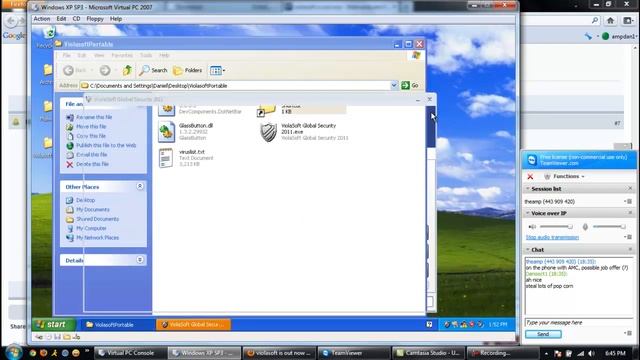Open Virtual PC Console from Windows taskbar

[x=131, y=353]
